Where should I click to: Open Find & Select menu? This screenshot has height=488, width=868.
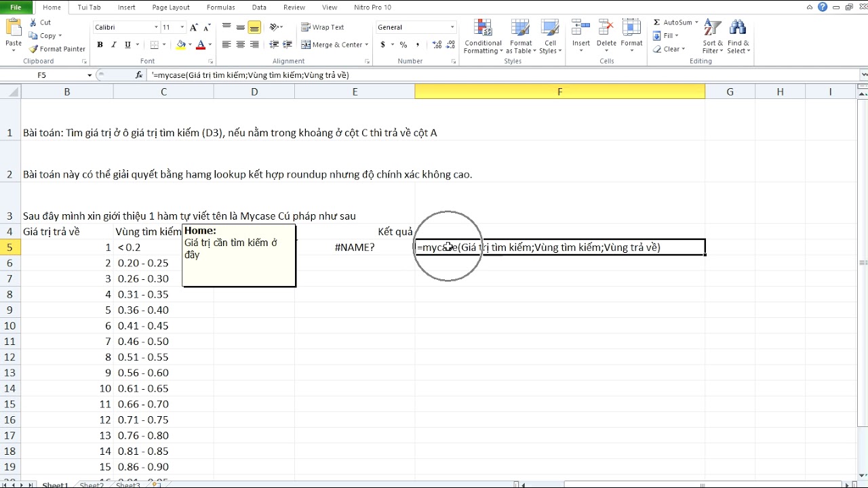(738, 37)
